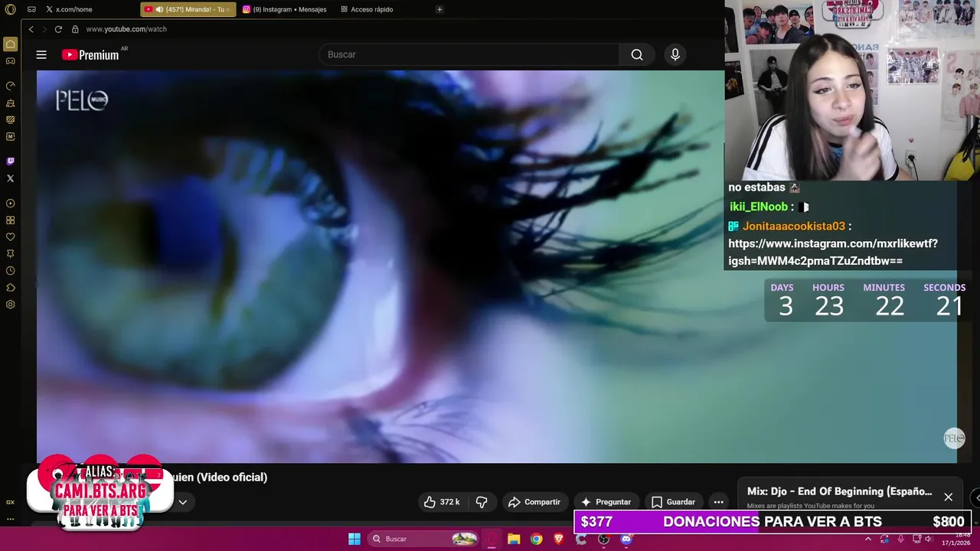Open the GX Corner gamepad icon in tab bar
Viewport: 980px width, 551px height.
click(31, 9)
